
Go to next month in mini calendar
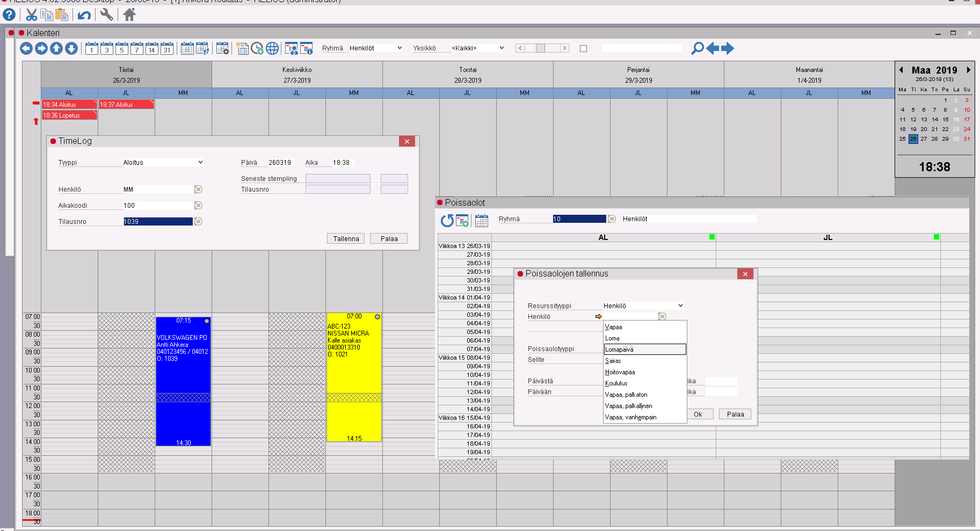[968, 70]
